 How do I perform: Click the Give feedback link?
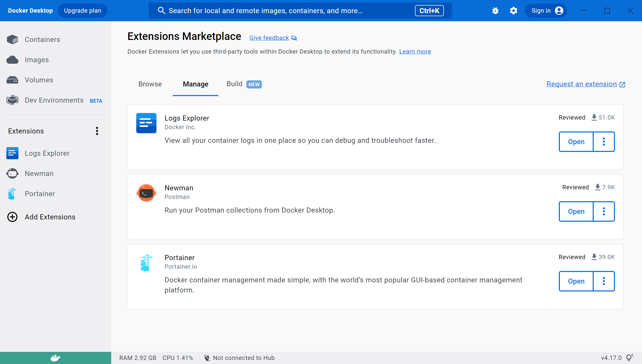[x=269, y=38]
